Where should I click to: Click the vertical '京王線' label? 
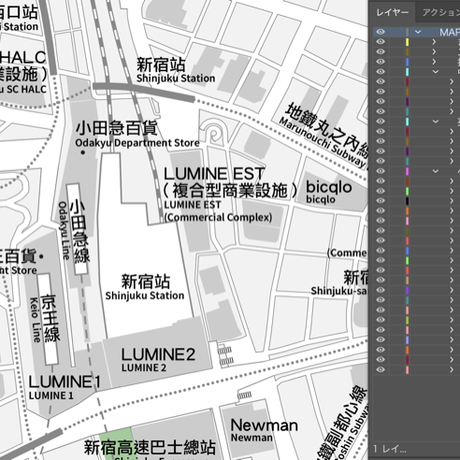[50, 318]
